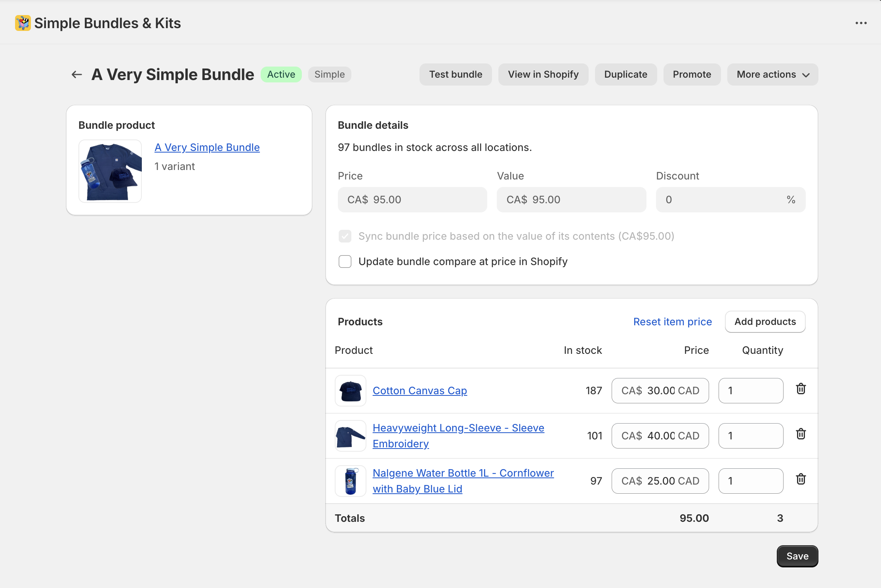Click Cotton Canvas Cap stock value 187
The height and width of the screenshot is (588, 881).
click(x=594, y=391)
